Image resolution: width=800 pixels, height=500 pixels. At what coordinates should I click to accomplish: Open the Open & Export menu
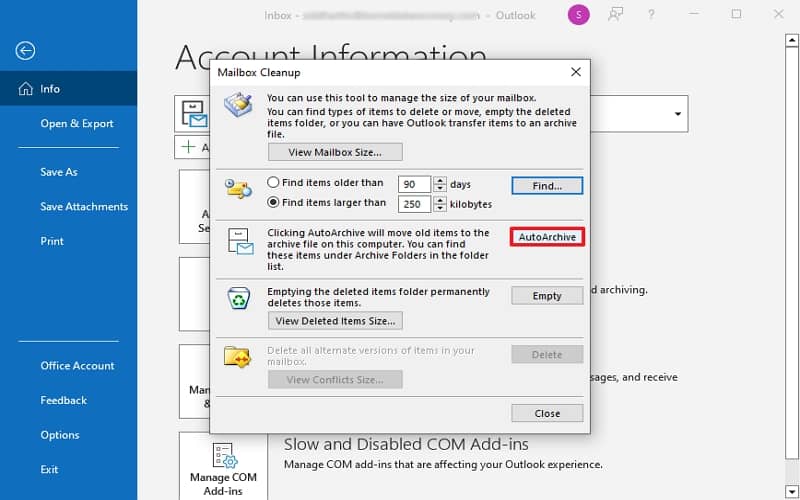(77, 123)
